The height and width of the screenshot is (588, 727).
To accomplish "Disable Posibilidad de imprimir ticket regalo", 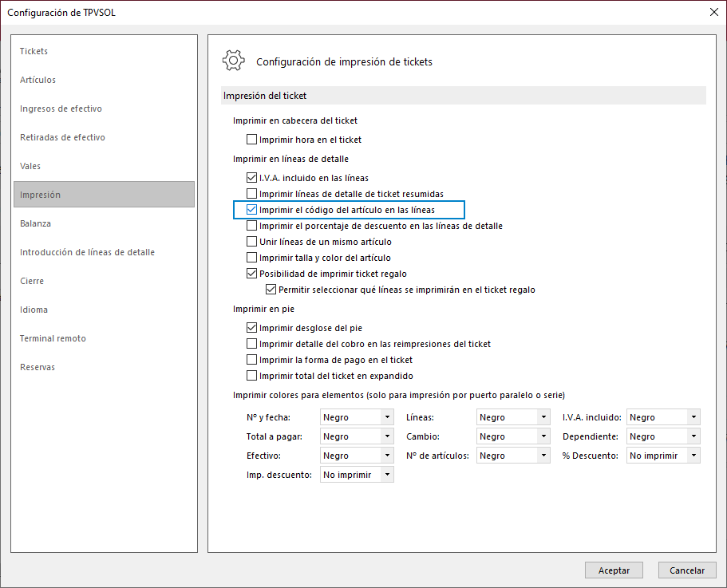I will (251, 274).
